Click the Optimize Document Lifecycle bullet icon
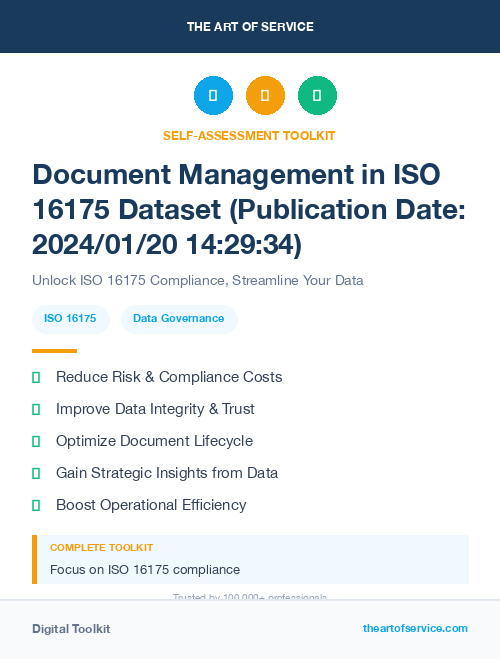 pos(36,441)
